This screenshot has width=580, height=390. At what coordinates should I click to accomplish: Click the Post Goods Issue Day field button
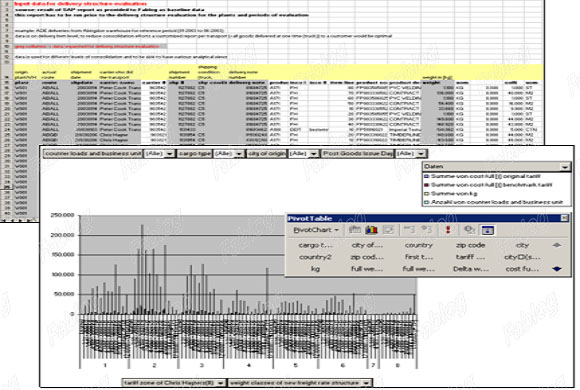[358, 153]
